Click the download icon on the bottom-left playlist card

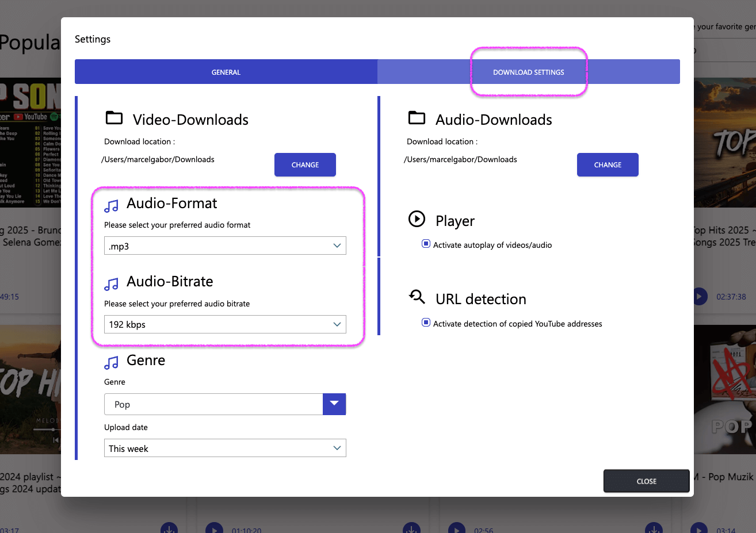tap(169, 528)
